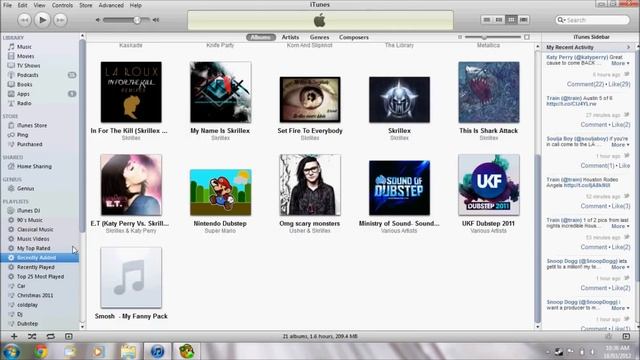This screenshot has height=360, width=640.
Task: Open the My Name Is Skrillex album
Action: 220,92
